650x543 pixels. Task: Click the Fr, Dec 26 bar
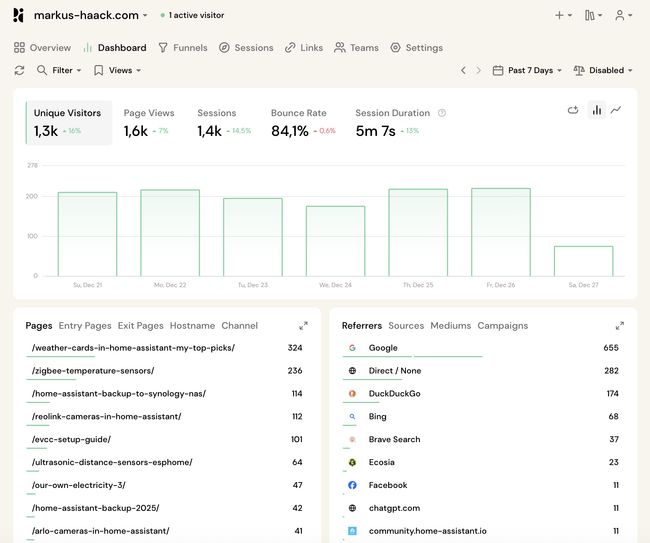[501, 232]
